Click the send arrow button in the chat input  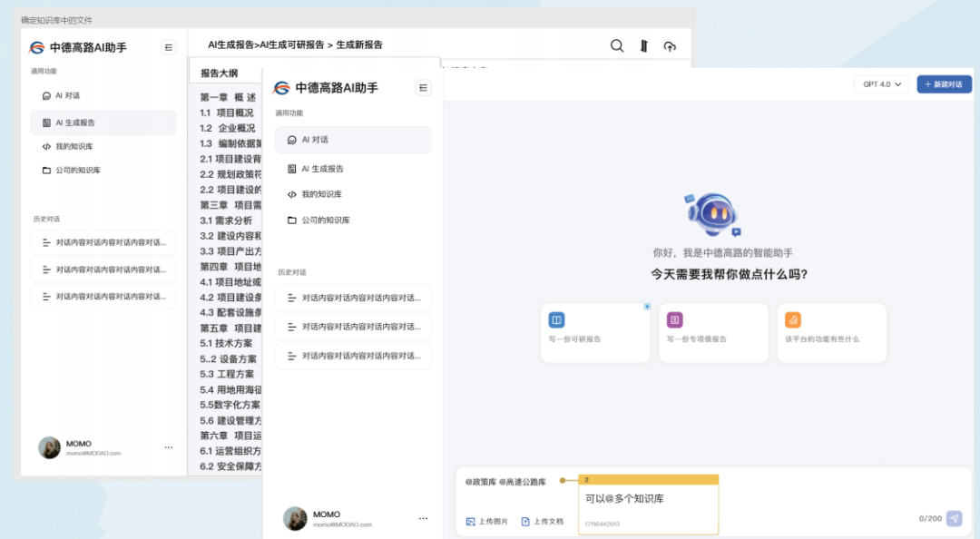tap(954, 518)
